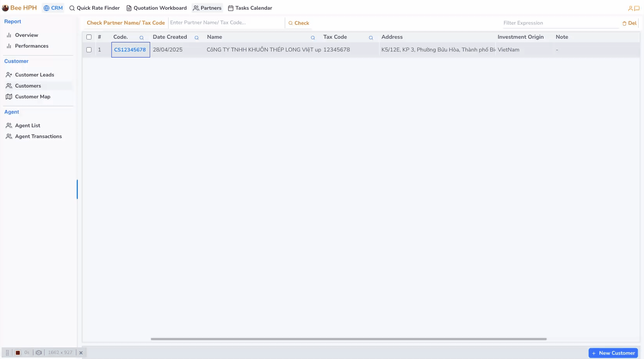Toggle the select-all header checkbox

89,37
